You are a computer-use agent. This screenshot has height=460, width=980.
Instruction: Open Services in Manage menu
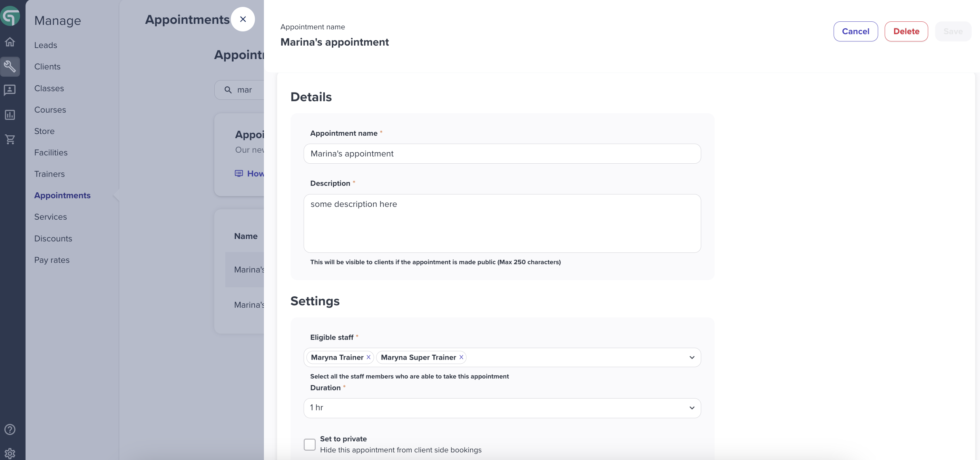click(51, 217)
